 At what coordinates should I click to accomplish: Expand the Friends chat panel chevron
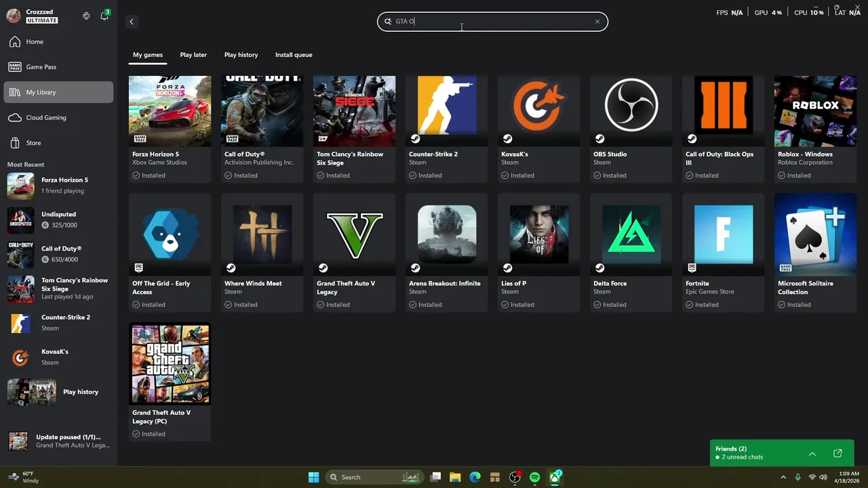click(812, 453)
